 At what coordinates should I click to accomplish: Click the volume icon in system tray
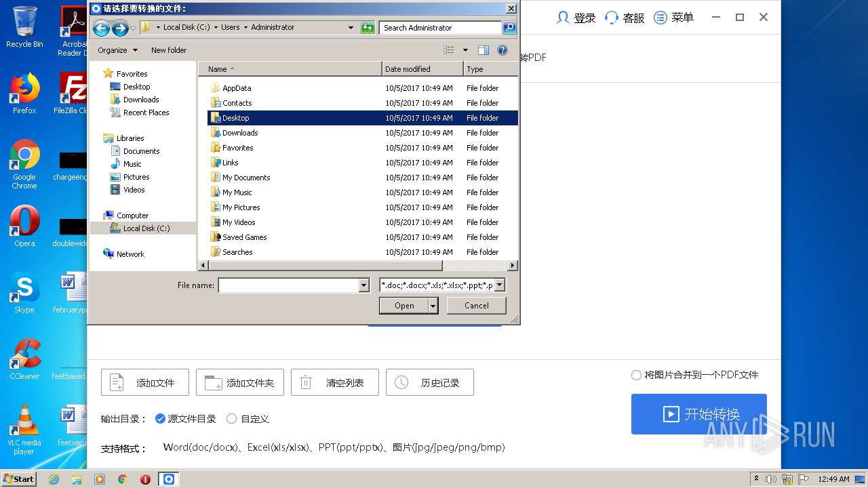tap(771, 479)
